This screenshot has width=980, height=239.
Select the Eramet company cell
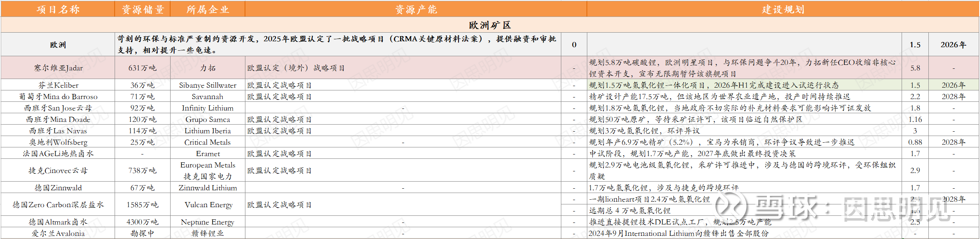tap(208, 153)
